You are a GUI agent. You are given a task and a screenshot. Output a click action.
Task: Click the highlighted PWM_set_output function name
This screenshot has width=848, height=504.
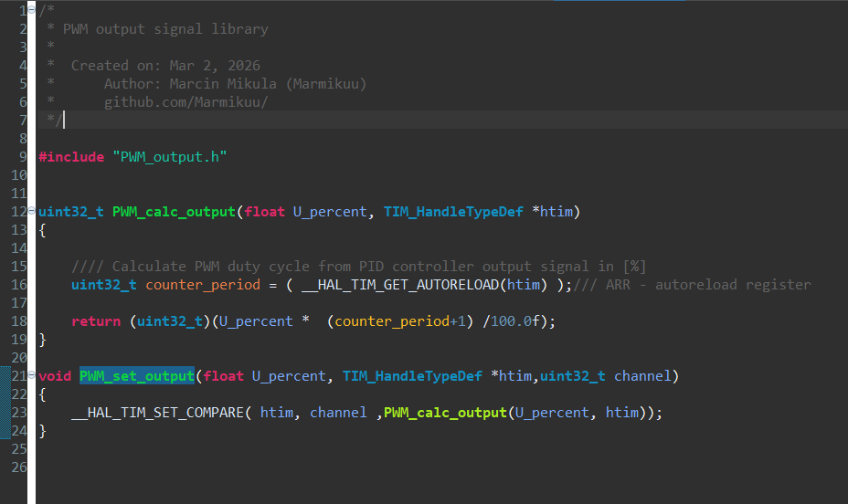(x=137, y=376)
